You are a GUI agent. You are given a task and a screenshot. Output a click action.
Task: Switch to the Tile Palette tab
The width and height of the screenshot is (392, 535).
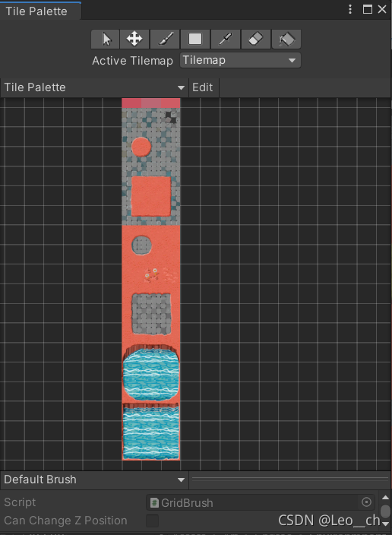pos(37,11)
